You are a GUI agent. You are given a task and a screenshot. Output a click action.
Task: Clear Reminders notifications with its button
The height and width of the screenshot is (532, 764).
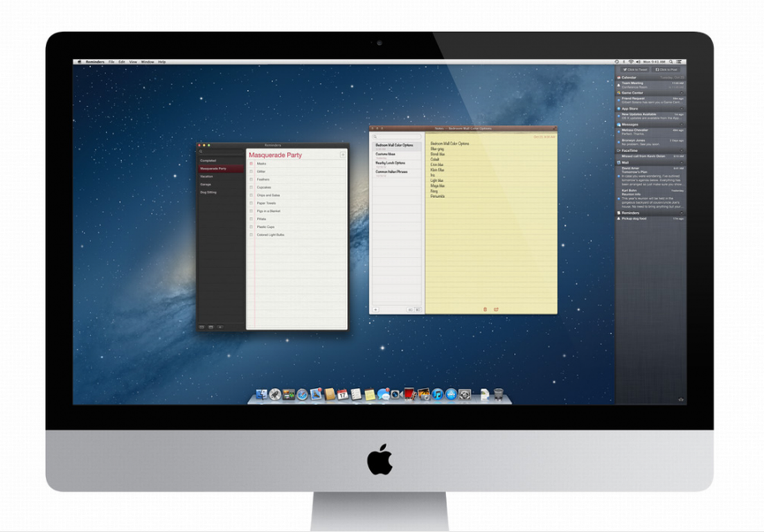click(x=682, y=213)
